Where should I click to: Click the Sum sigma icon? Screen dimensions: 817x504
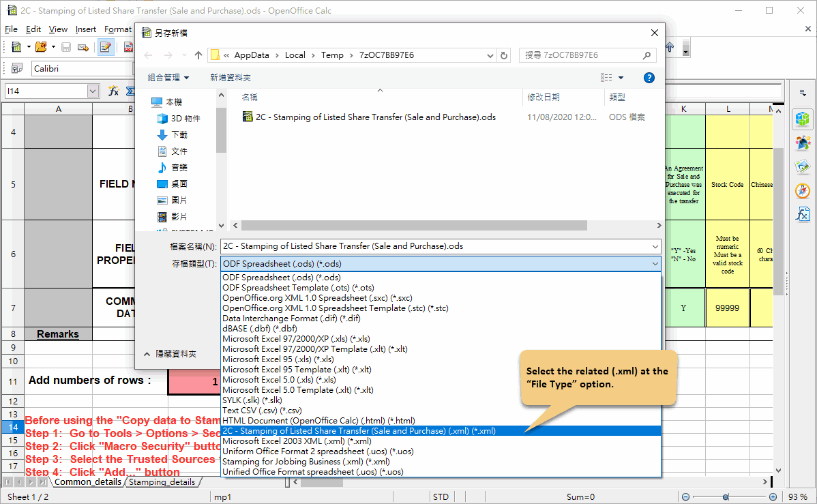(x=130, y=91)
